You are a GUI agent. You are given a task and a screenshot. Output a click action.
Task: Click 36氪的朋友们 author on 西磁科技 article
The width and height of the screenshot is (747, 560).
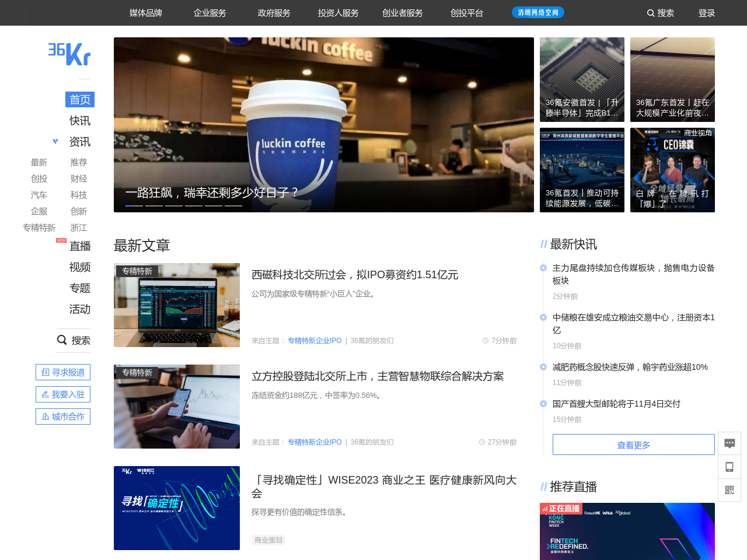(372, 341)
